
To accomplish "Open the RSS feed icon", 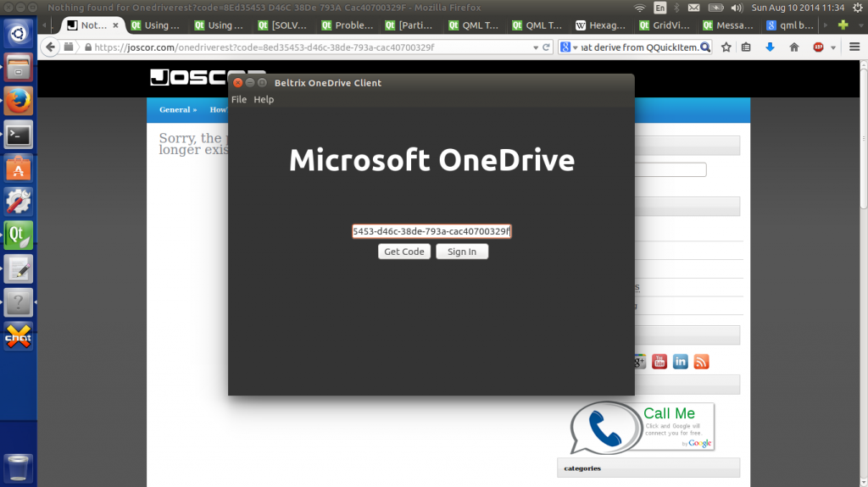I will (701, 362).
